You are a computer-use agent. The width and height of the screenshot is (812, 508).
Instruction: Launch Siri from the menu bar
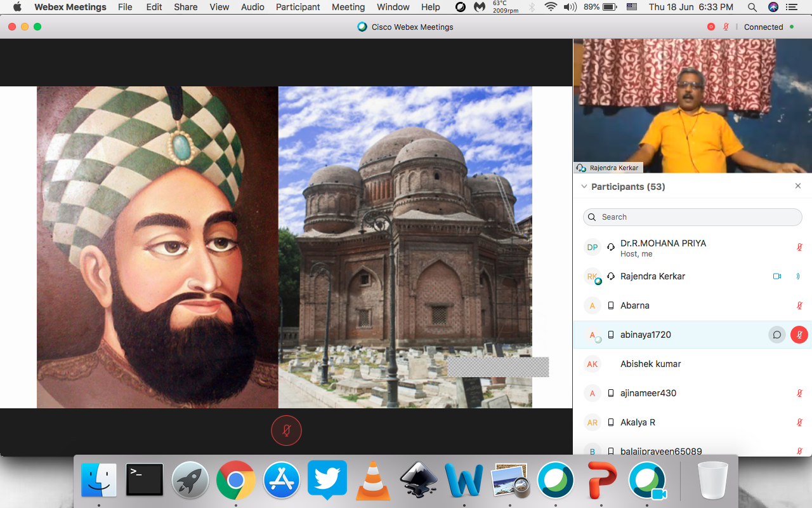773,7
